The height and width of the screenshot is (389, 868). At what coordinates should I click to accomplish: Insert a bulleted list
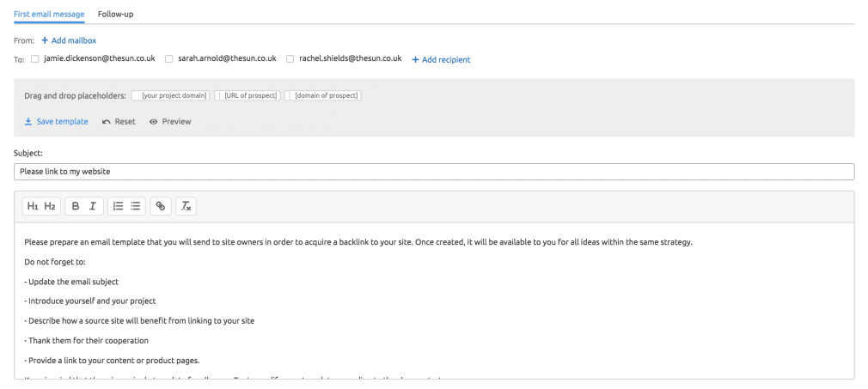[135, 206]
